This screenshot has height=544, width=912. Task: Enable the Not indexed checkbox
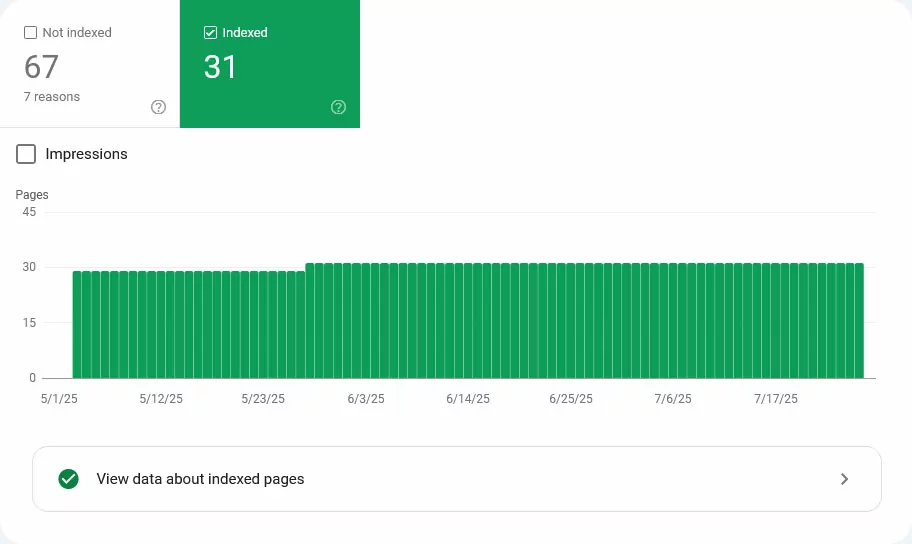[x=30, y=33]
